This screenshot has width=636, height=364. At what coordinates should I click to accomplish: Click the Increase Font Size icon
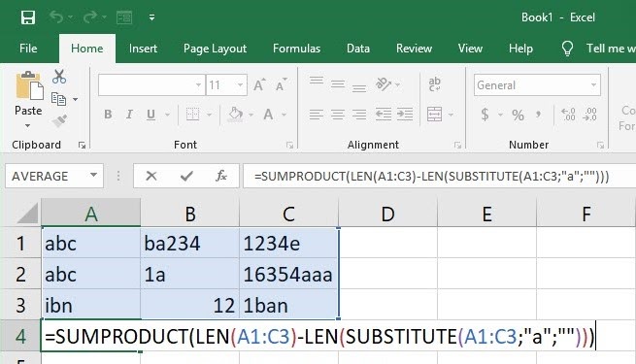pyautogui.click(x=259, y=84)
